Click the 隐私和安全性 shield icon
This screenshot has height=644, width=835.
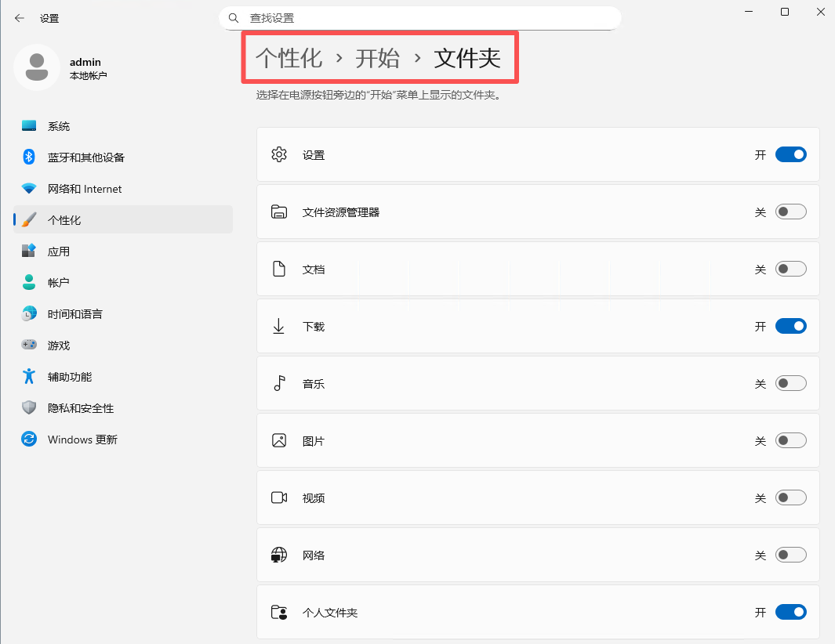click(x=29, y=408)
